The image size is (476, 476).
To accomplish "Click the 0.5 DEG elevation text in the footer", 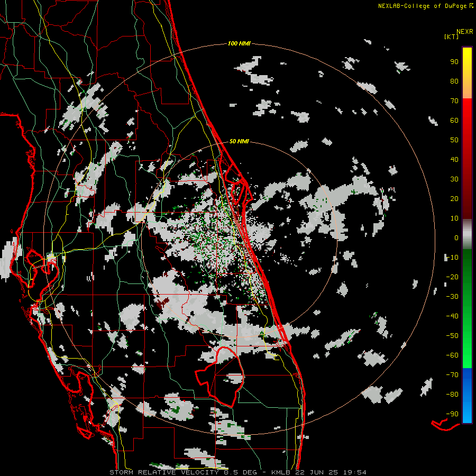I will (241, 472).
